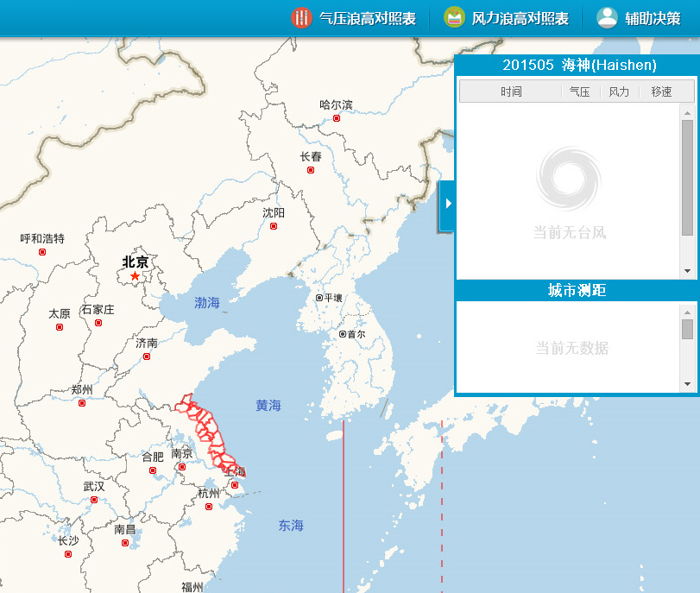Click the 长春 city marker

[x=311, y=170]
